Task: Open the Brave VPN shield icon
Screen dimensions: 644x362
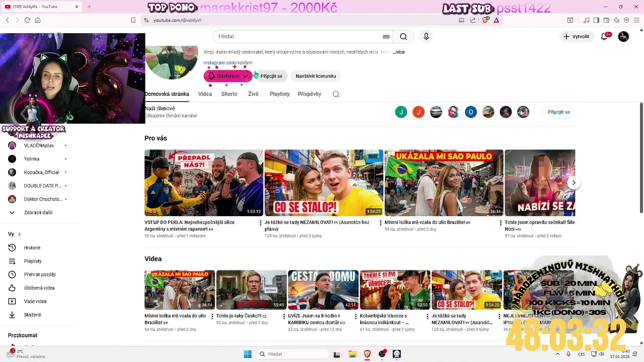Action: pos(626,20)
